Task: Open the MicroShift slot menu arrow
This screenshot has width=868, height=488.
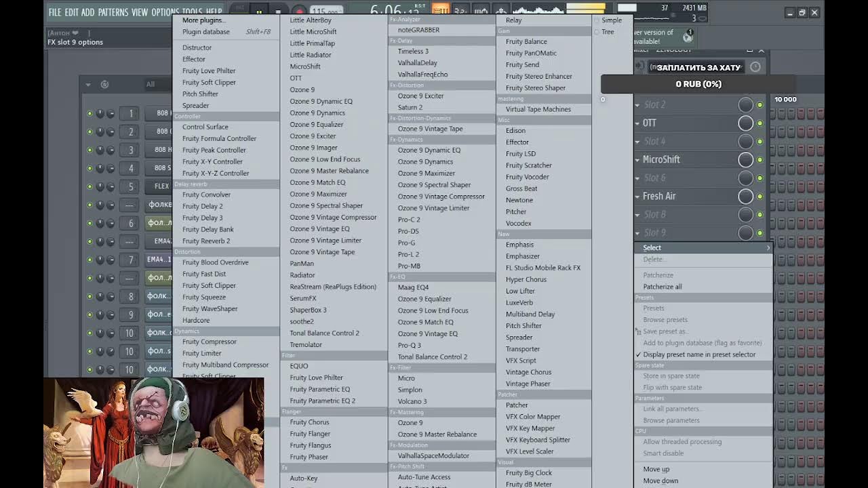Action: click(637, 160)
